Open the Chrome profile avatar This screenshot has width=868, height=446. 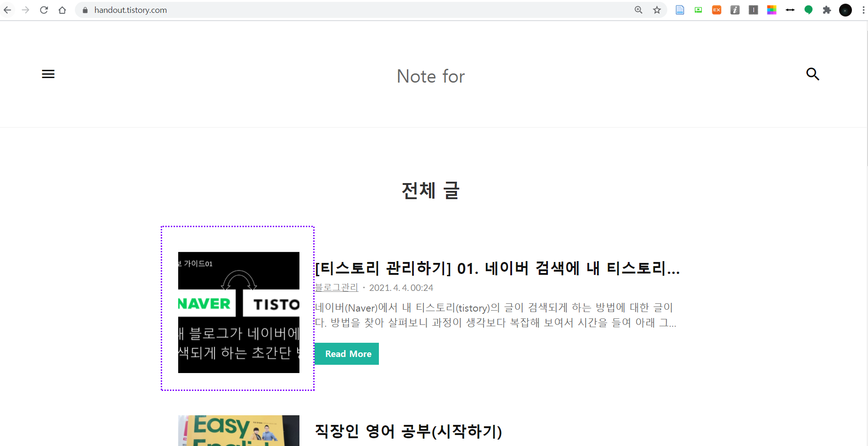pos(845,10)
